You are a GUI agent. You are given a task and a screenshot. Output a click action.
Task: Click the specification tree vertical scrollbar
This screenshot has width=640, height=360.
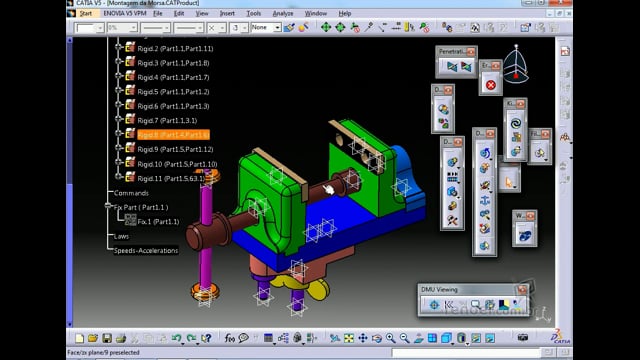(69, 182)
